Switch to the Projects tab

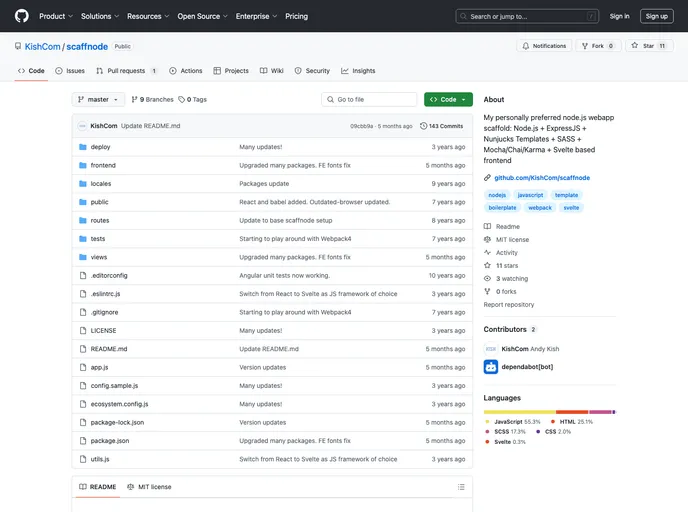point(231,71)
